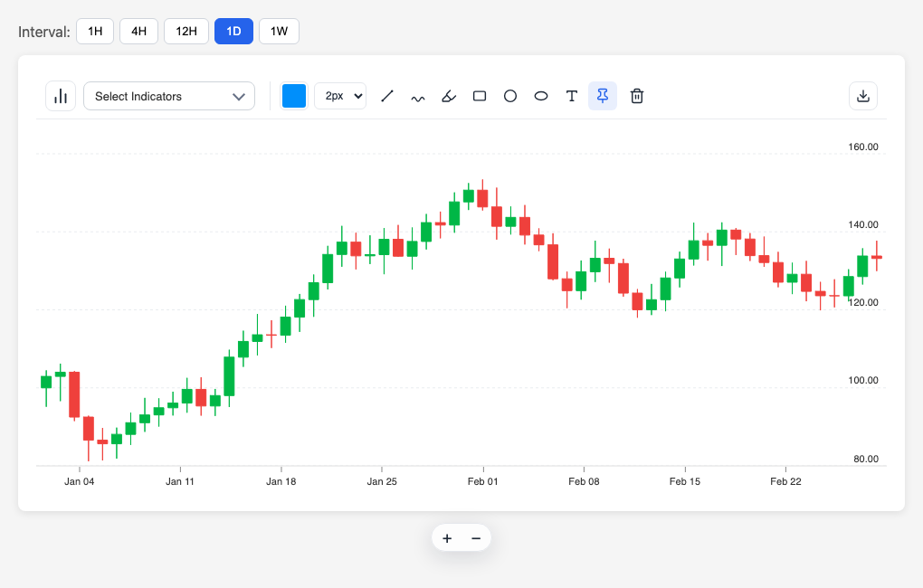Click the bar chart type icon
923x588 pixels.
click(x=61, y=96)
